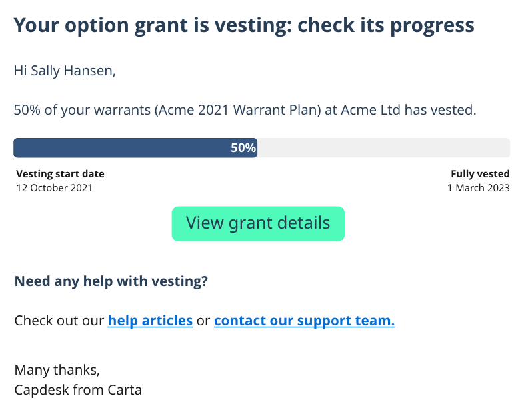Click the Vesting start date label
Viewport: 532px width, 416px height.
point(61,174)
